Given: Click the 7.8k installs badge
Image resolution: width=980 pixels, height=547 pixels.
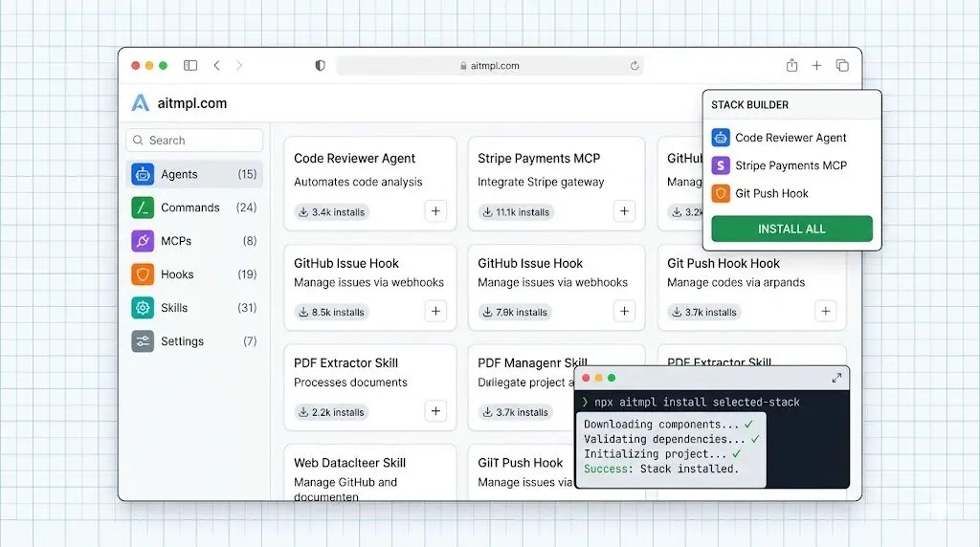Looking at the screenshot, I should 516,312.
